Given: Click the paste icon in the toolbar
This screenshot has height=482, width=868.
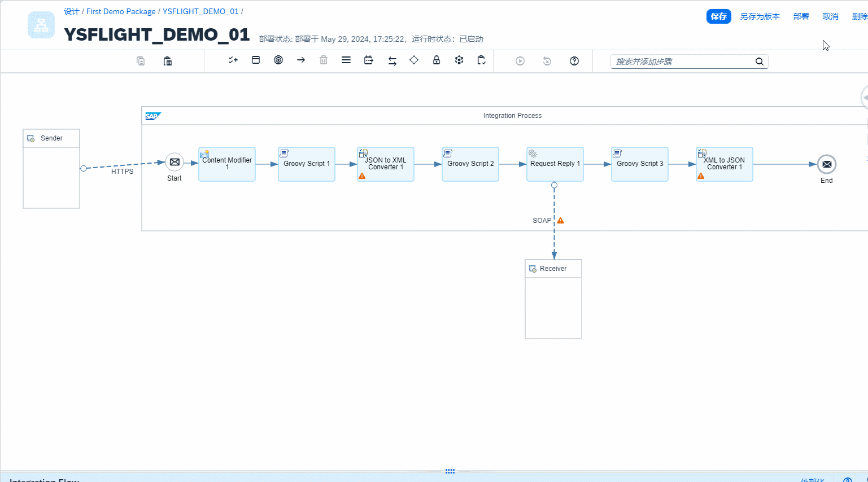Looking at the screenshot, I should (168, 61).
